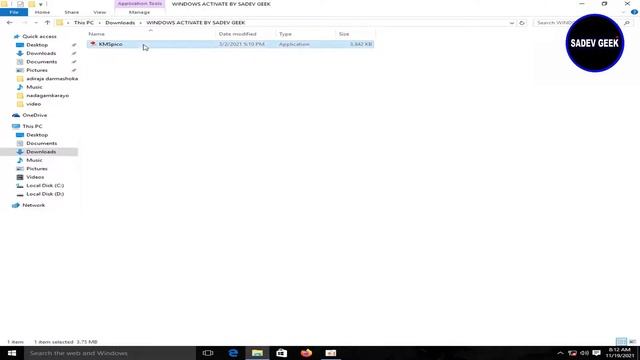This screenshot has width=640, height=360.
Task: Click the taskbar search box
Action: tap(110, 353)
